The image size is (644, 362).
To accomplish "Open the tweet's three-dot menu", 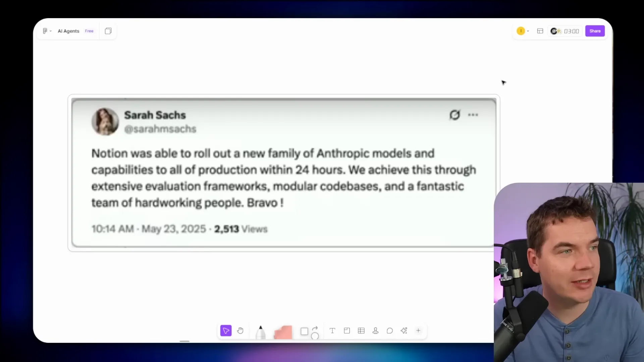I will point(473,115).
